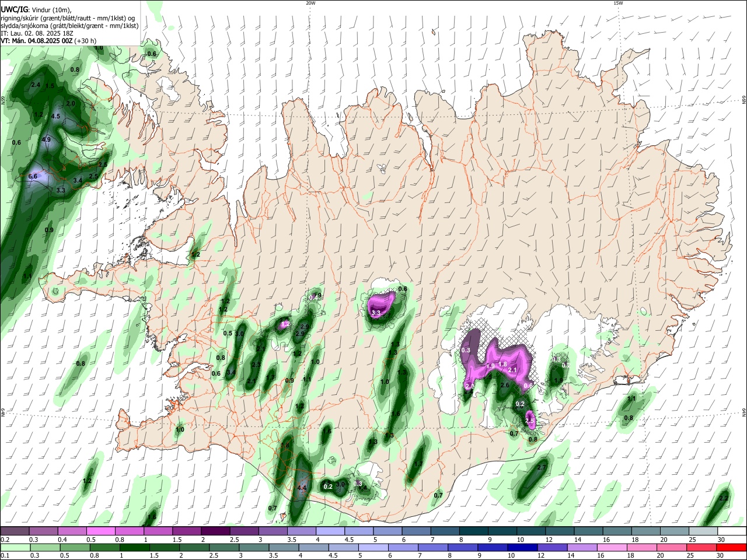This screenshot has height=560, width=747.
Task: Click the white 30 swatch in upper legend
Action: 732,531
